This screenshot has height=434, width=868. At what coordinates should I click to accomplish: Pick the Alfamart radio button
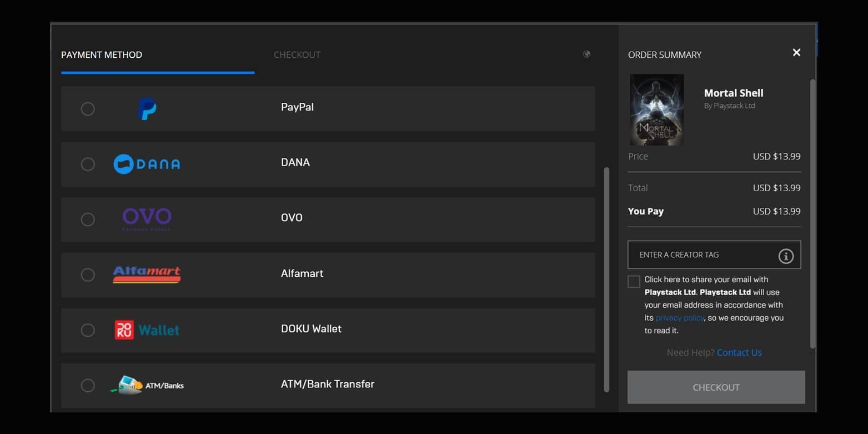click(x=88, y=275)
